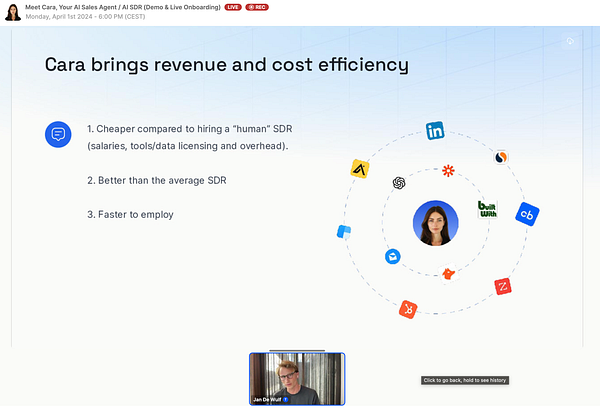Click the OpenAI ChatGPT icon
Screen dimensions: 600x410
[399, 183]
